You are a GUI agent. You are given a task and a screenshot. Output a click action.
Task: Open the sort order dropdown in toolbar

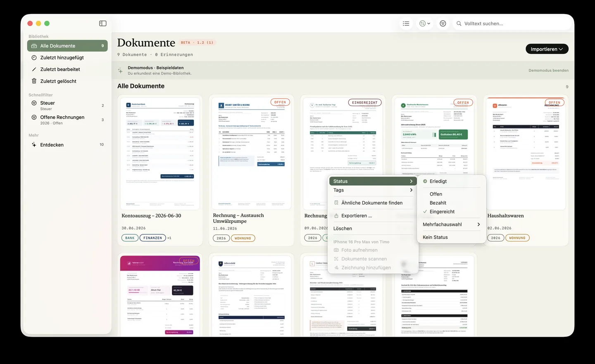[x=425, y=24]
